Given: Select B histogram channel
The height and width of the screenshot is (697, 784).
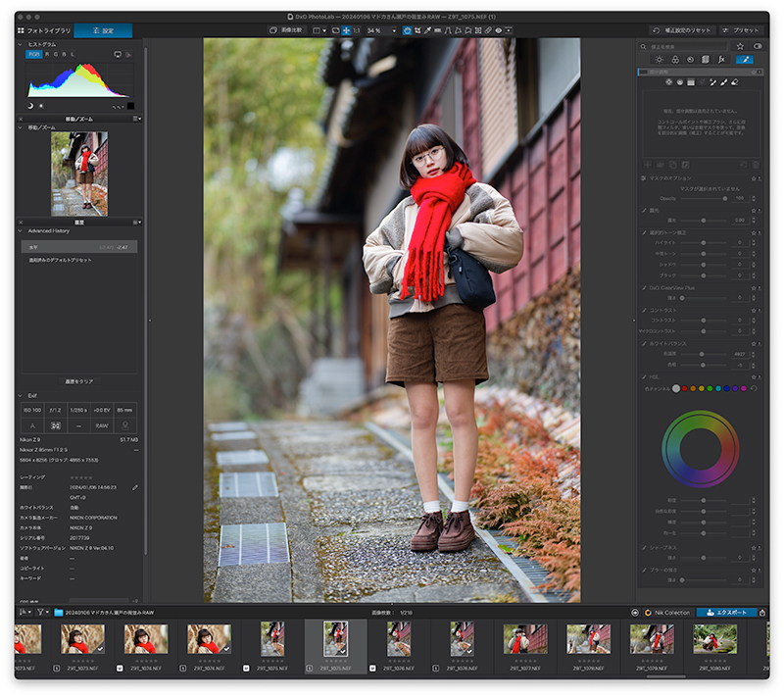Looking at the screenshot, I should 64,55.
